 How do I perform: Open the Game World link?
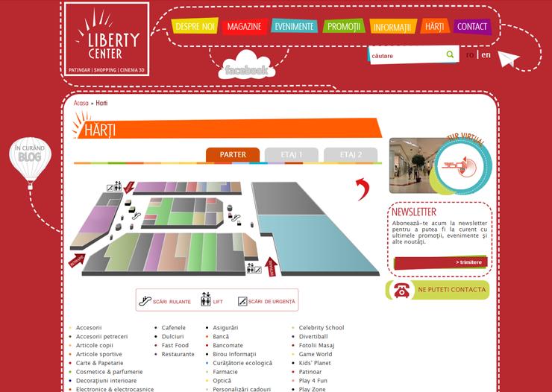click(x=316, y=354)
